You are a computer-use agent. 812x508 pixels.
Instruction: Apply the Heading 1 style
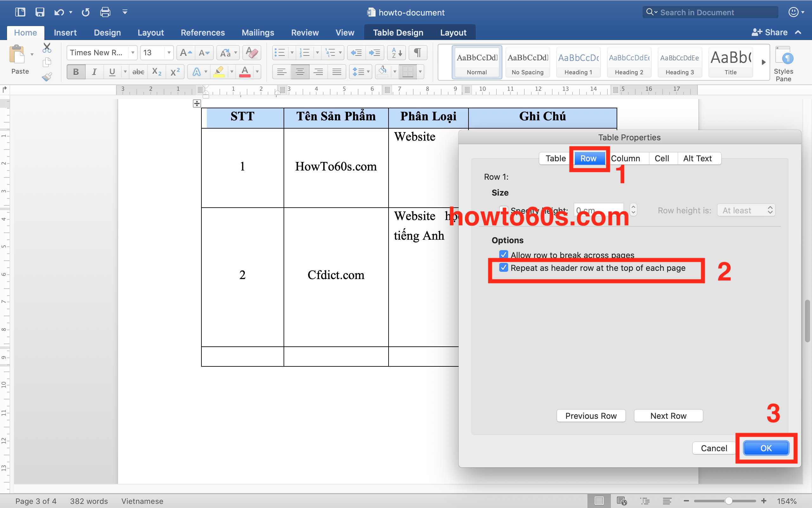(x=579, y=63)
